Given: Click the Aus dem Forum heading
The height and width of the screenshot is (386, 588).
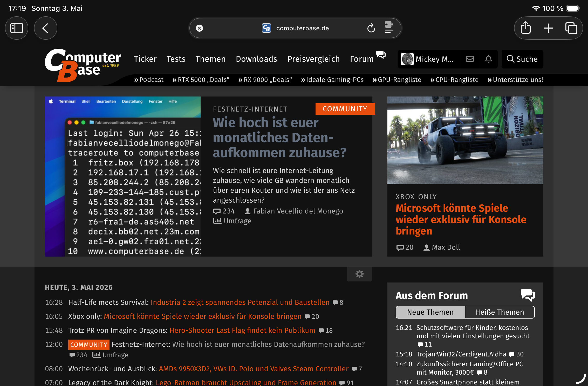Looking at the screenshot, I should tap(432, 296).
